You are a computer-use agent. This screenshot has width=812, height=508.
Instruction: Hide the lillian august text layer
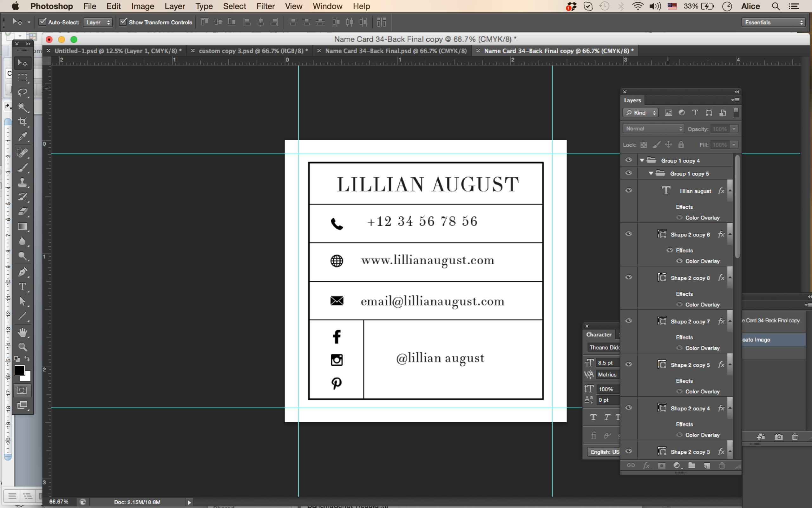[629, 190]
